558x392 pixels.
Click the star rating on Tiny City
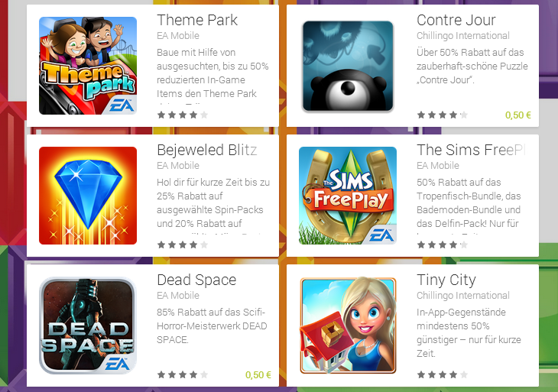tap(443, 374)
